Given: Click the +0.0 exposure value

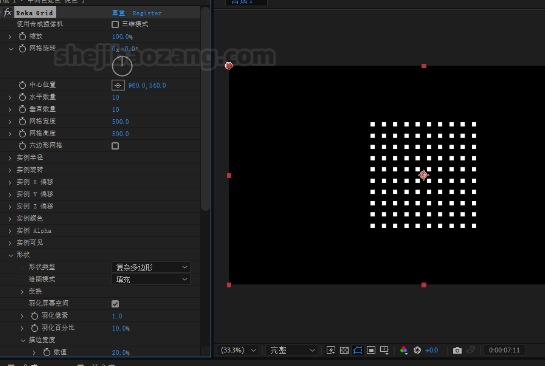Looking at the screenshot, I should (x=431, y=350).
